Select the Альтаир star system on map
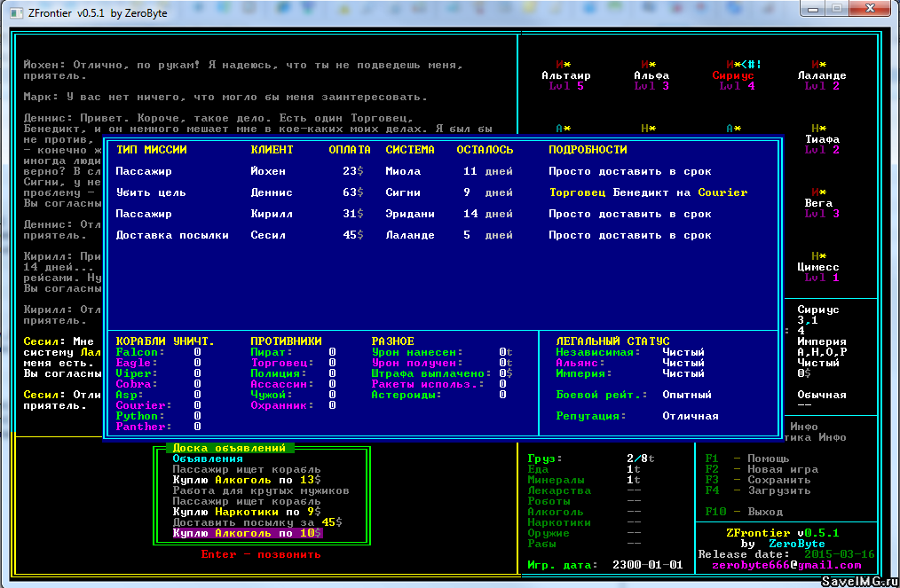 (565, 75)
